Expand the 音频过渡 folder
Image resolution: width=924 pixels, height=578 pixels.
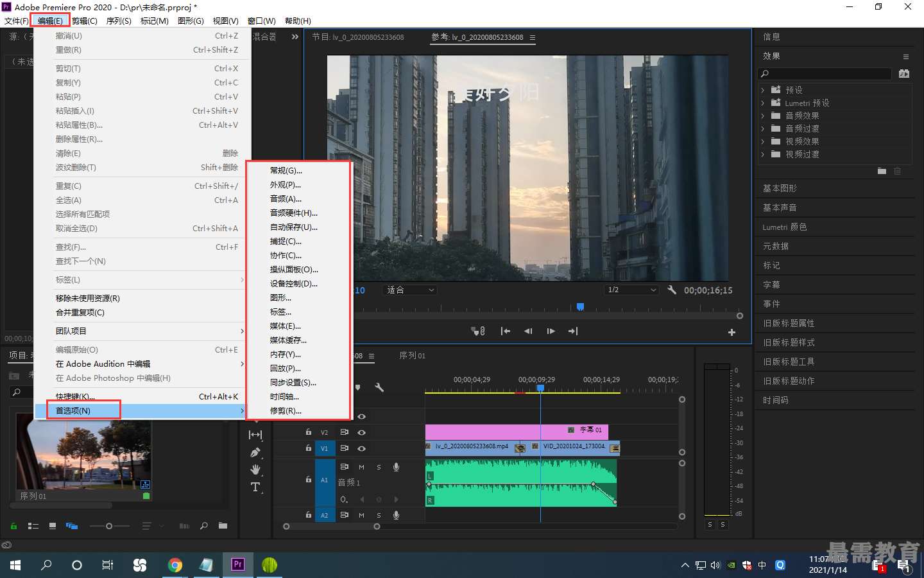763,128
